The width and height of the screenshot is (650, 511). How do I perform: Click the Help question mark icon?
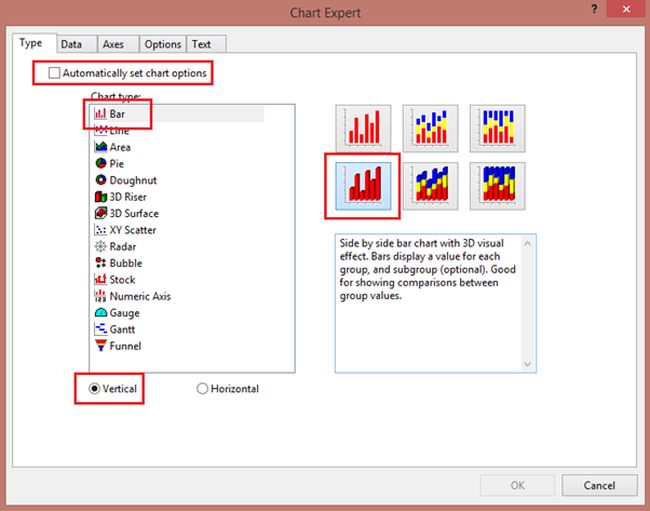click(x=594, y=9)
